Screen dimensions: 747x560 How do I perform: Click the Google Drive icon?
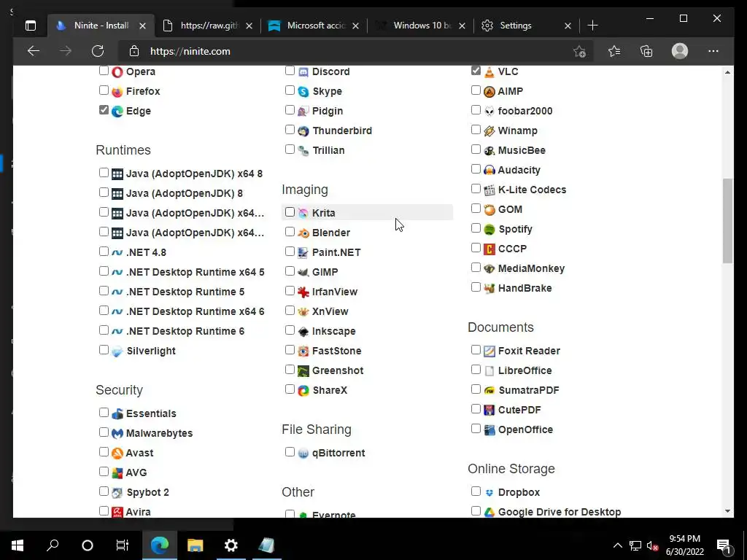coord(489,513)
